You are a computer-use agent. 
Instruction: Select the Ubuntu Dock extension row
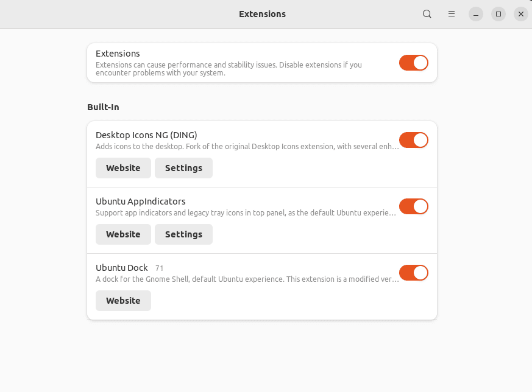tap(262, 287)
